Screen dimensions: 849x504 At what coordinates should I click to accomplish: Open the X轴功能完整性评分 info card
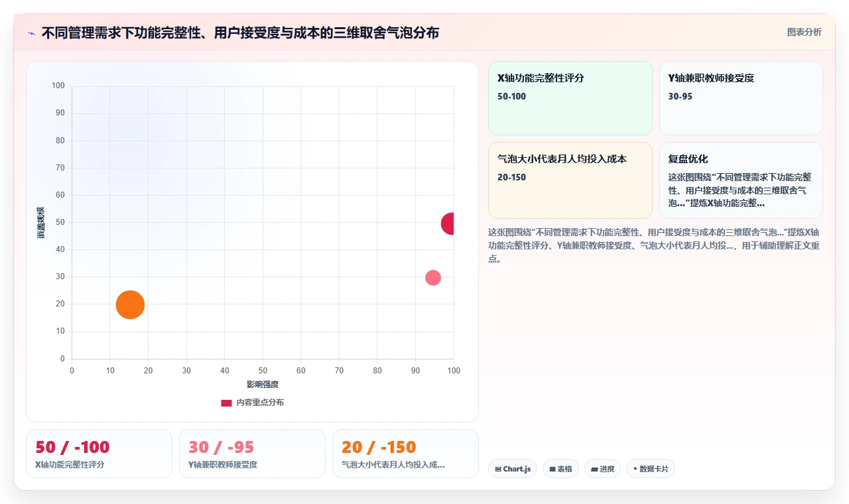tap(570, 98)
